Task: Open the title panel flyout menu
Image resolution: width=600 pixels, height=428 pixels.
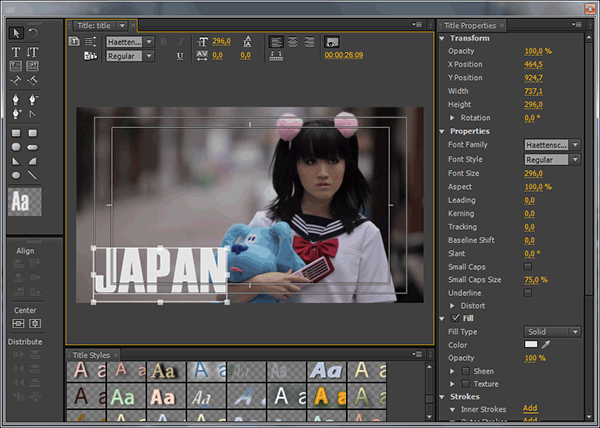Action: pos(416,24)
